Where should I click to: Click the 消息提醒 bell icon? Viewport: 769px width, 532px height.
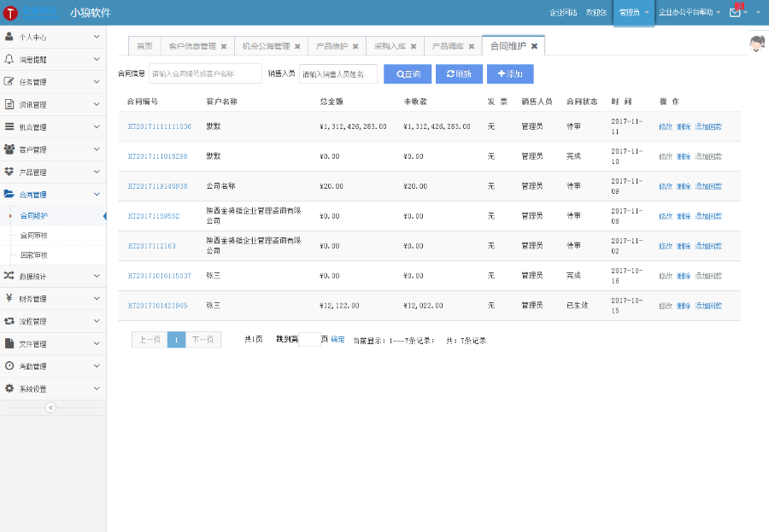(9, 59)
